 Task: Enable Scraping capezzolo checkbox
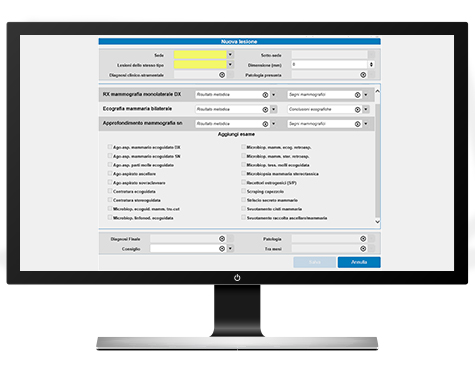243,191
